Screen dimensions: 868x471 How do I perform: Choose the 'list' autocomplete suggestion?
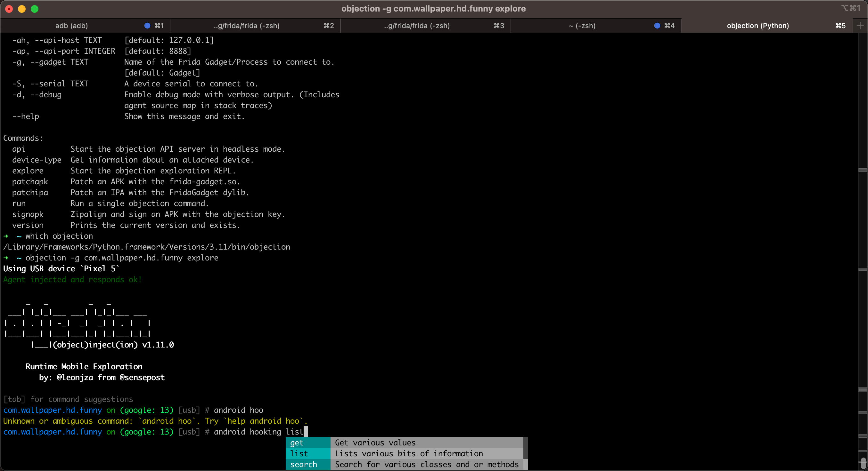pyautogui.click(x=307, y=453)
